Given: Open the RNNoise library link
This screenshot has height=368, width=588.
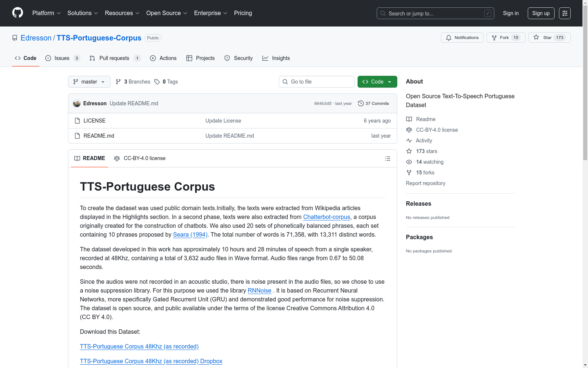Looking at the screenshot, I should [259, 291].
